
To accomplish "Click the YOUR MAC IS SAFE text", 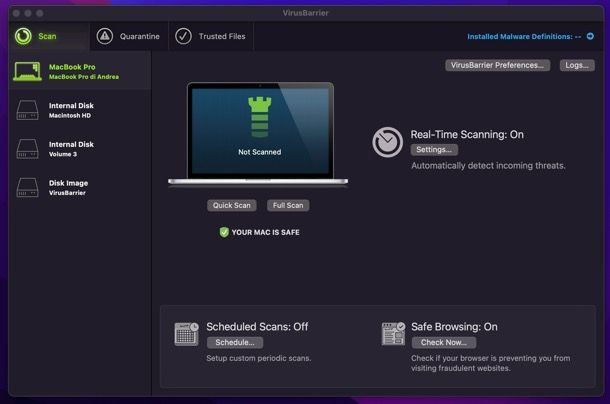I will tap(266, 232).
